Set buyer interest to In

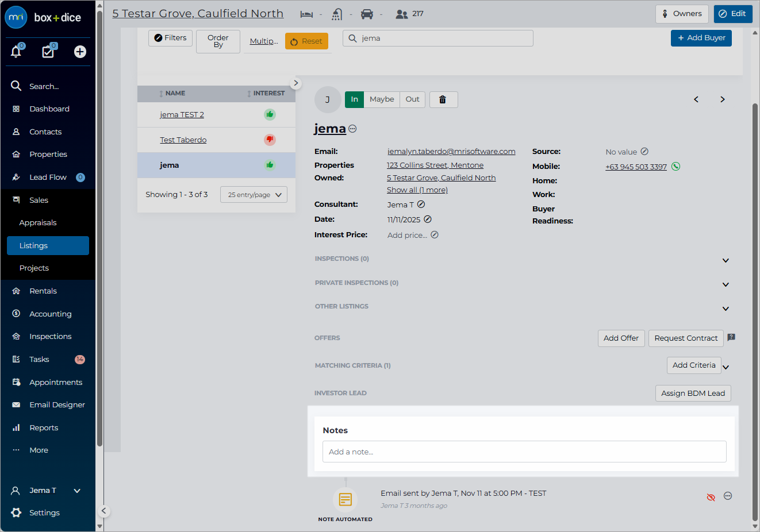(355, 99)
